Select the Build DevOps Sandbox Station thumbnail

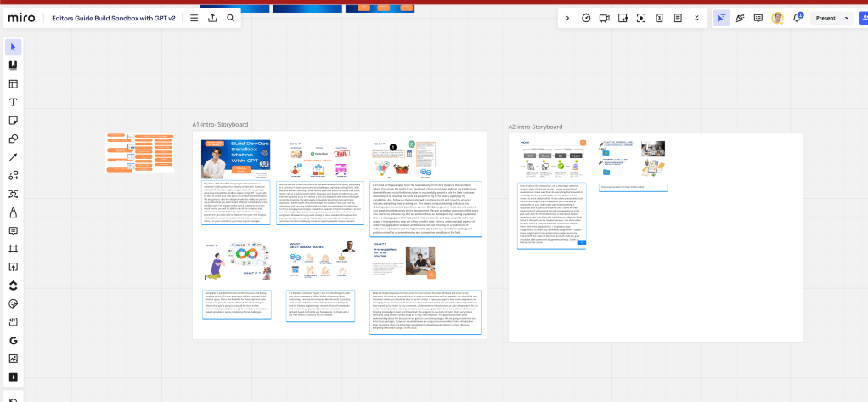(236, 159)
